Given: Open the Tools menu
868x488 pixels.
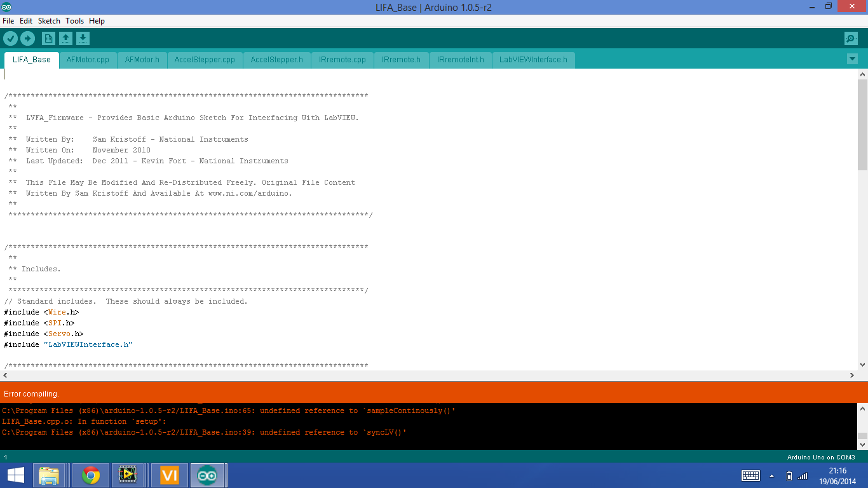Looking at the screenshot, I should (74, 21).
